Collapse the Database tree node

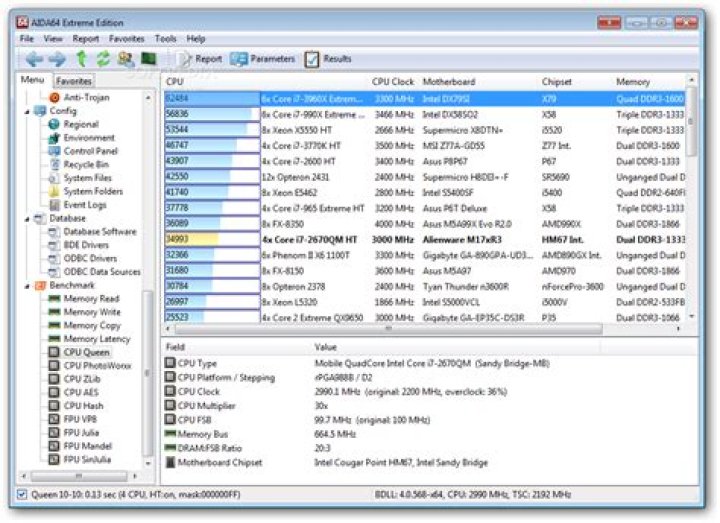tap(27, 218)
